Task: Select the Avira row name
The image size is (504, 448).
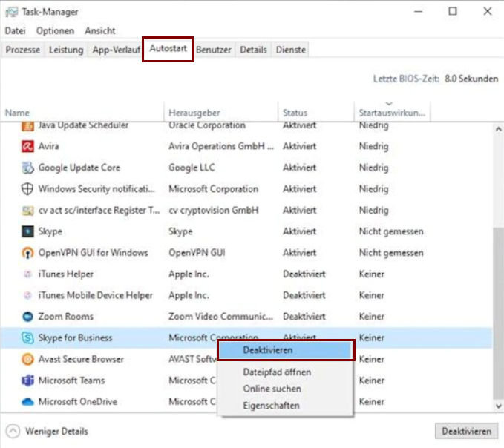Action: click(48, 146)
